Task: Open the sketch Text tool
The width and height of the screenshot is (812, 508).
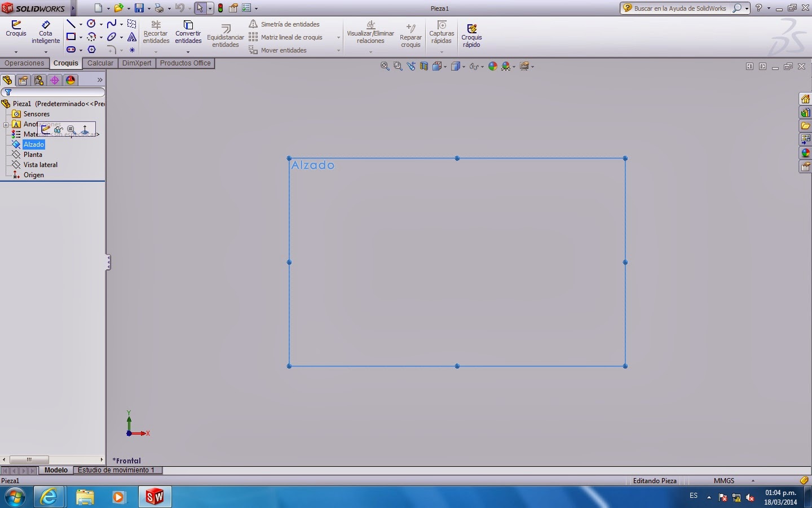Action: pyautogui.click(x=131, y=37)
